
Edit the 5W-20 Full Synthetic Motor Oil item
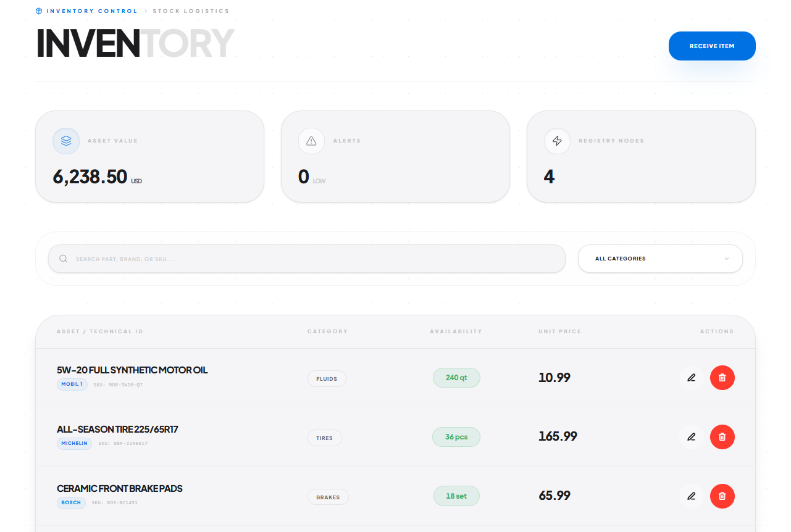(692, 378)
